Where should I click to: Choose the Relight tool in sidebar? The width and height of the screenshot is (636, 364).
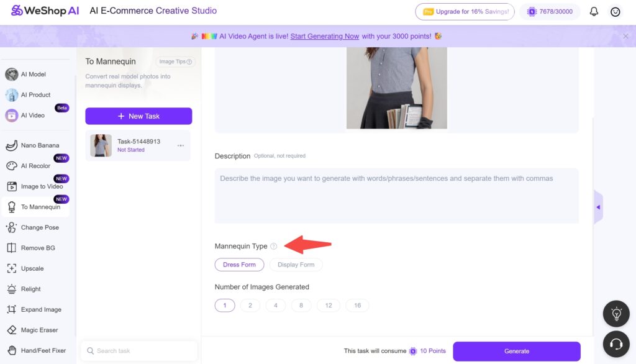click(x=30, y=289)
